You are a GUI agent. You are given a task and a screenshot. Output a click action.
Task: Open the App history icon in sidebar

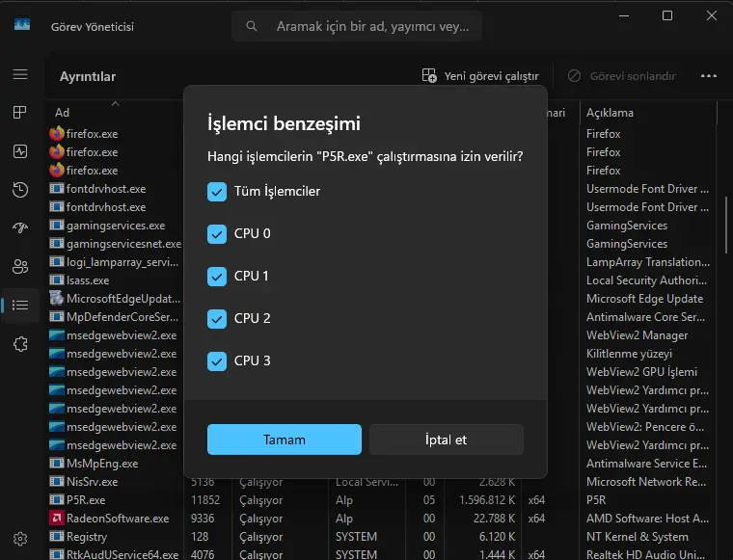click(x=20, y=190)
